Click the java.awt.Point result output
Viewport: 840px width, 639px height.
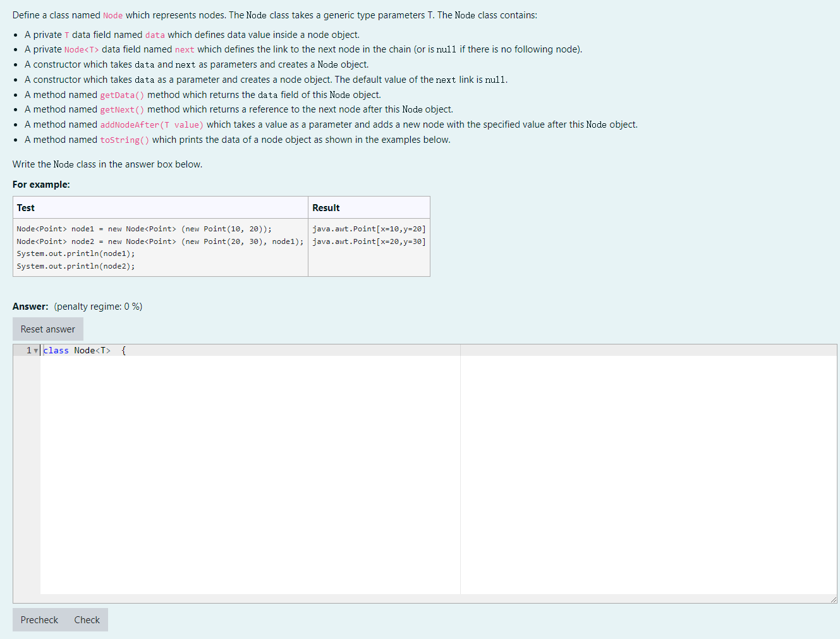pyautogui.click(x=367, y=228)
